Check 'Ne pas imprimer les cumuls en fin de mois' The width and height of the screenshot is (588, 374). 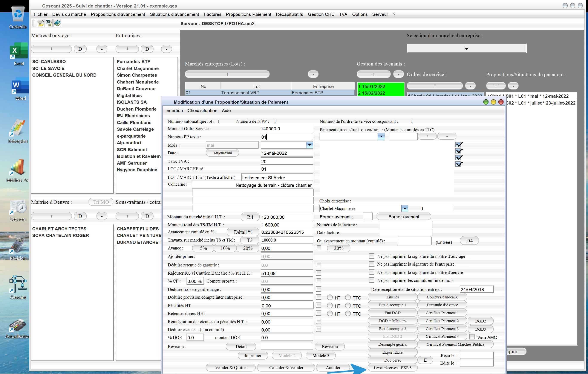(371, 280)
